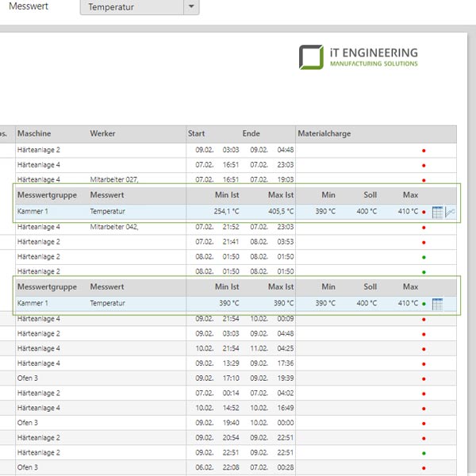476x476 pixels.
Task: Click the Materialcharge column header
Action: [324, 133]
